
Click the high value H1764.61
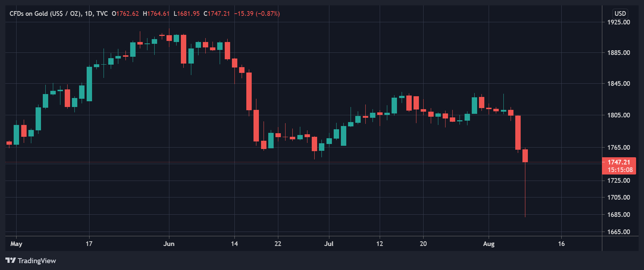(x=156, y=14)
